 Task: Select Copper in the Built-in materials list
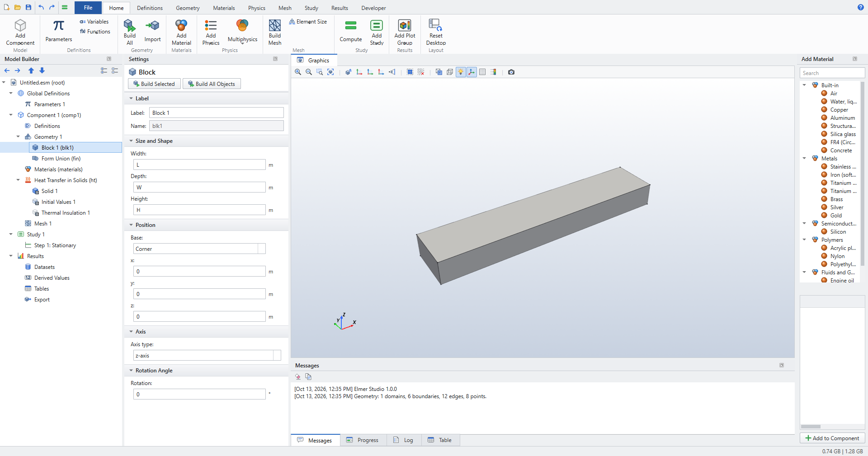coord(839,110)
